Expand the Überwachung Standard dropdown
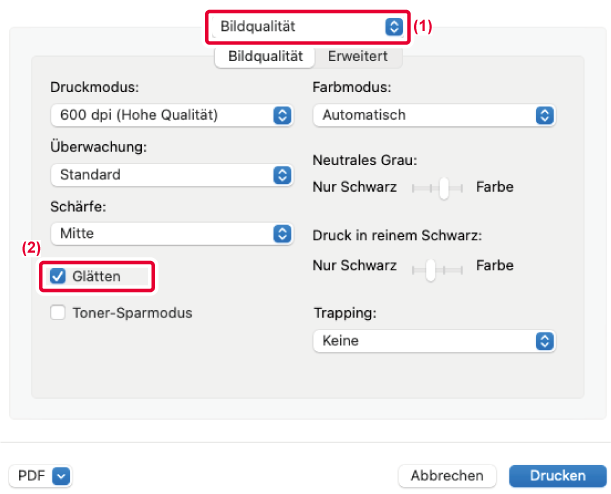This screenshot has height=494, width=611. click(171, 175)
